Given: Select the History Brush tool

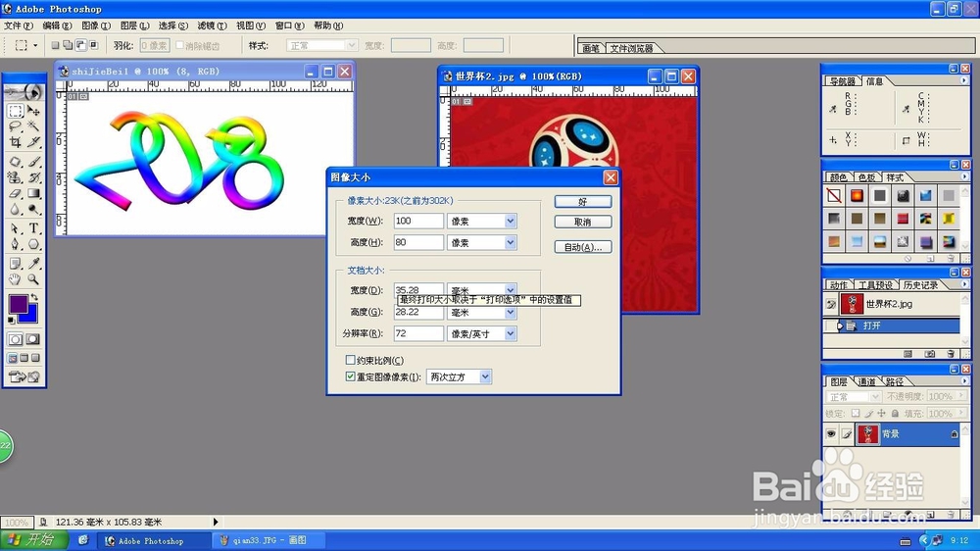Looking at the screenshot, I should tap(33, 178).
